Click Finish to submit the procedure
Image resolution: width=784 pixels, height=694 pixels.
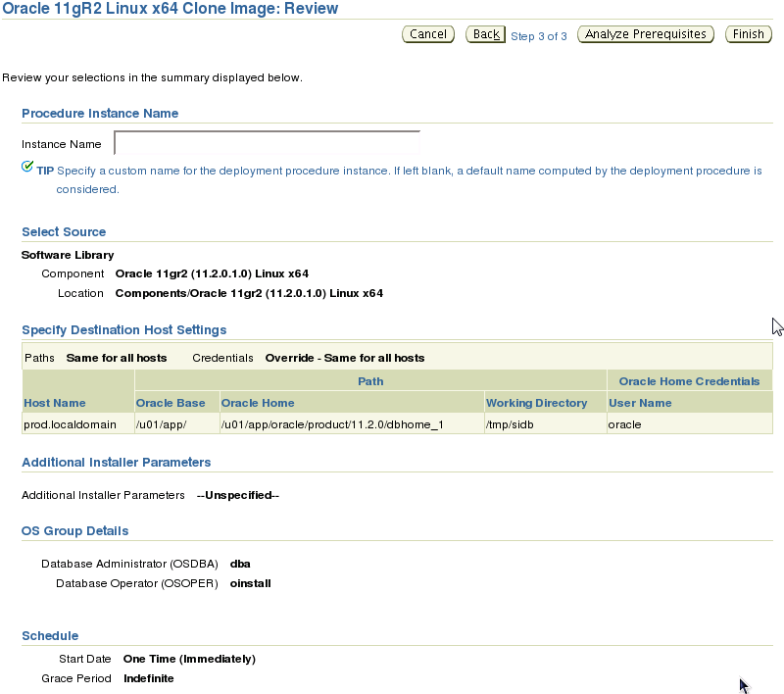coord(749,34)
